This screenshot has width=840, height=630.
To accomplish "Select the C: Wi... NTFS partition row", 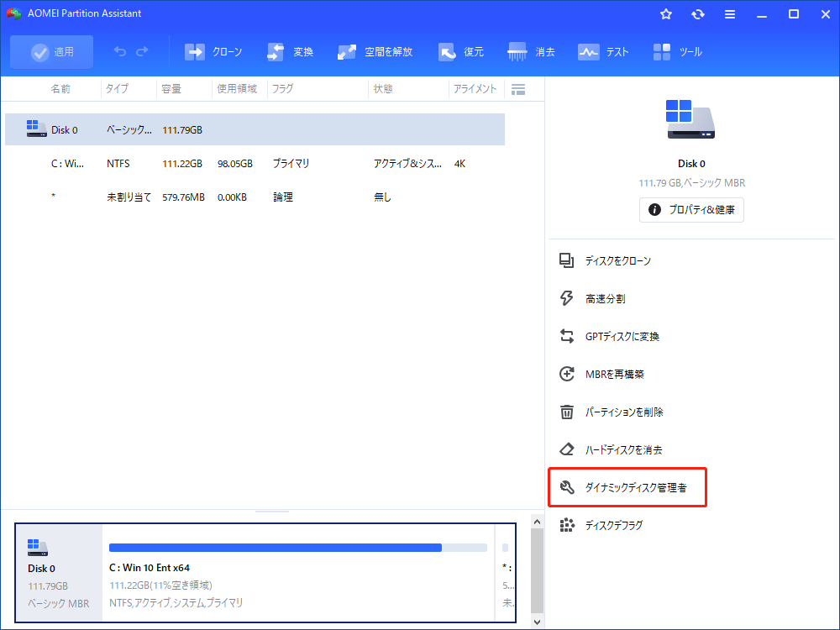I will (x=255, y=164).
